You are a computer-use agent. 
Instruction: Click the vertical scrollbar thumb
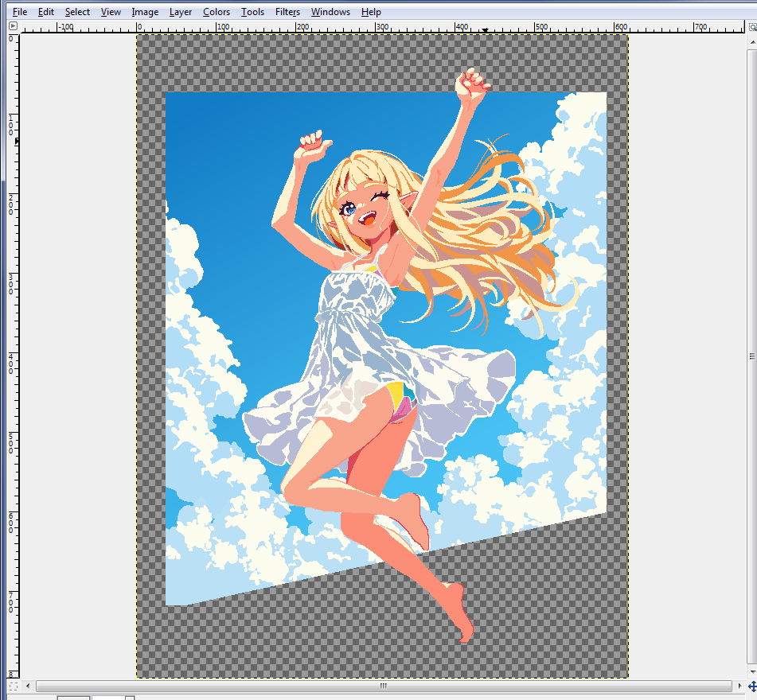[x=751, y=355]
